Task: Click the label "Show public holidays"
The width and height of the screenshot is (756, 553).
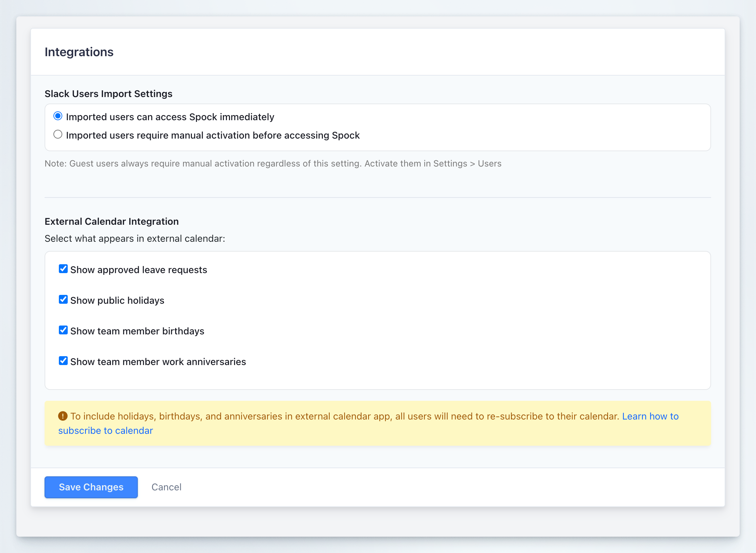Action: point(117,300)
